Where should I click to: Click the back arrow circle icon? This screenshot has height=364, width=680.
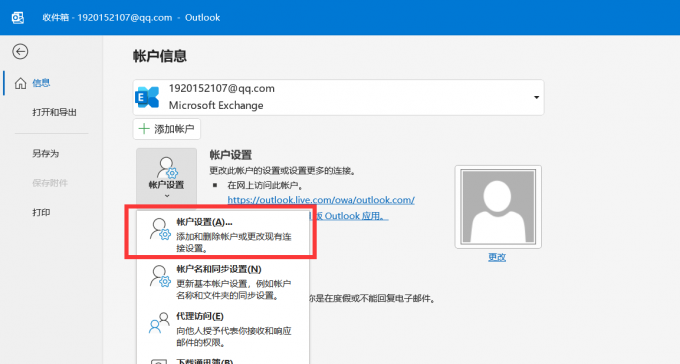(x=20, y=52)
